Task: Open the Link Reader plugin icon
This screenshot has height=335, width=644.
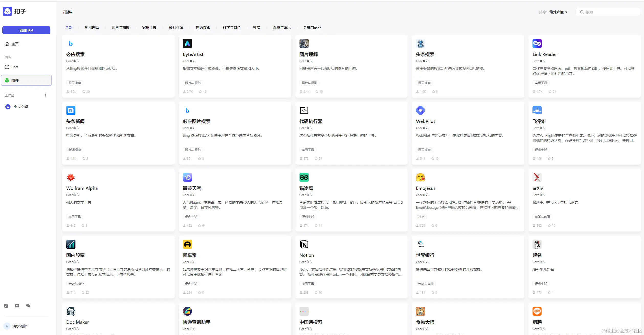Action: click(x=537, y=43)
